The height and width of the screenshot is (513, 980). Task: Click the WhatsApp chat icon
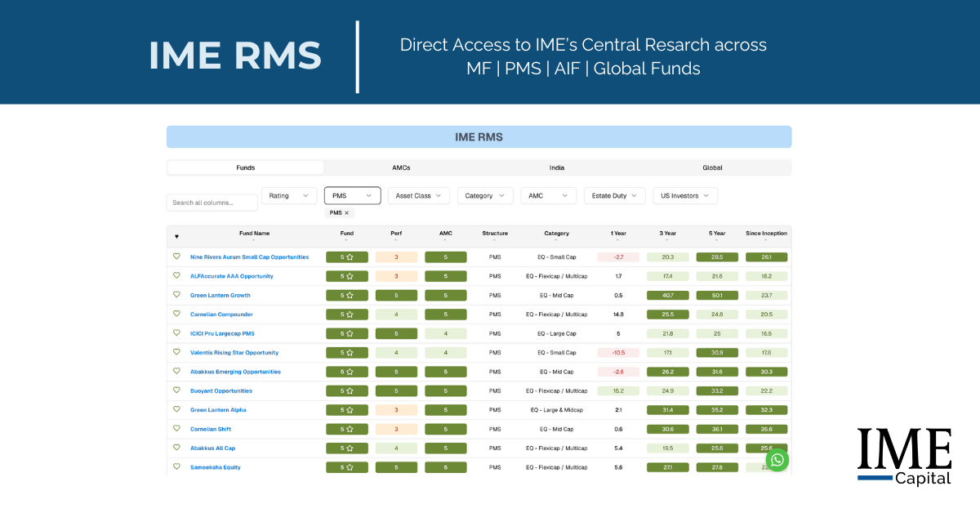pos(777,460)
